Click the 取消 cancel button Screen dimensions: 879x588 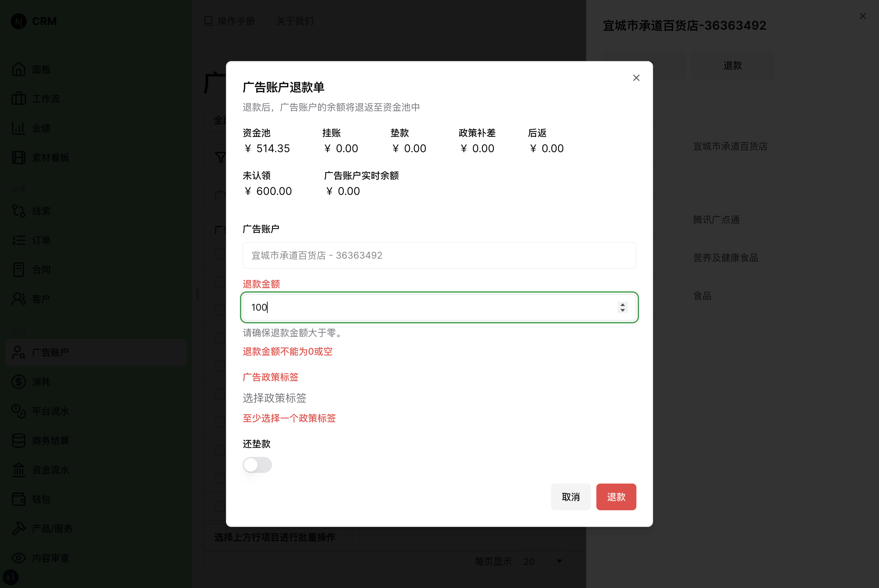(570, 497)
